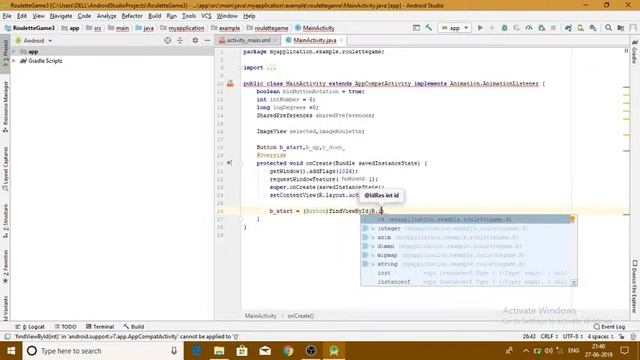Open SDK Manager icon
The image size is (640, 360).
pos(593,28)
